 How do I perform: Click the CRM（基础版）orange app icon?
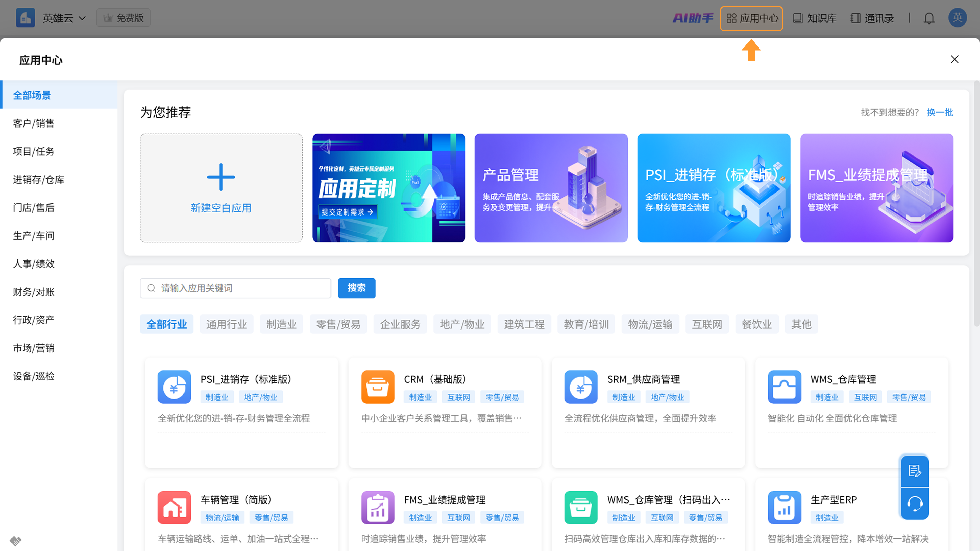[378, 387]
